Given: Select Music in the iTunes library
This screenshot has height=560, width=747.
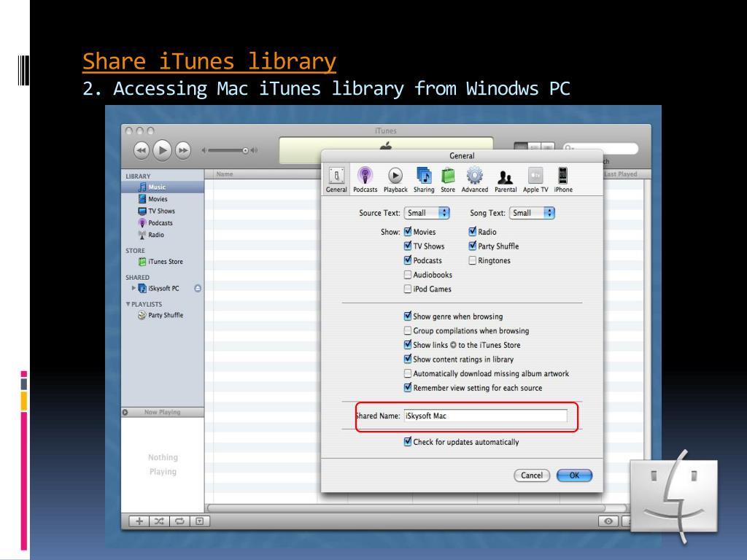Looking at the screenshot, I should [163, 187].
